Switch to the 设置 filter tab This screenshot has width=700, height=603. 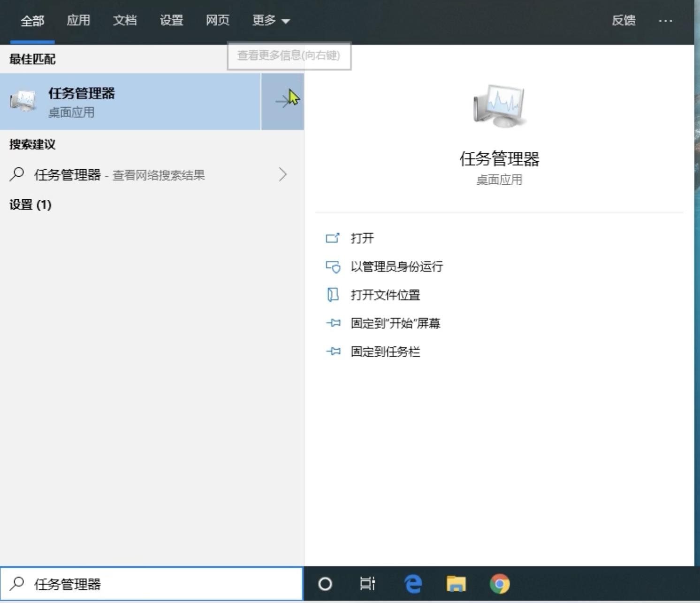click(x=172, y=21)
